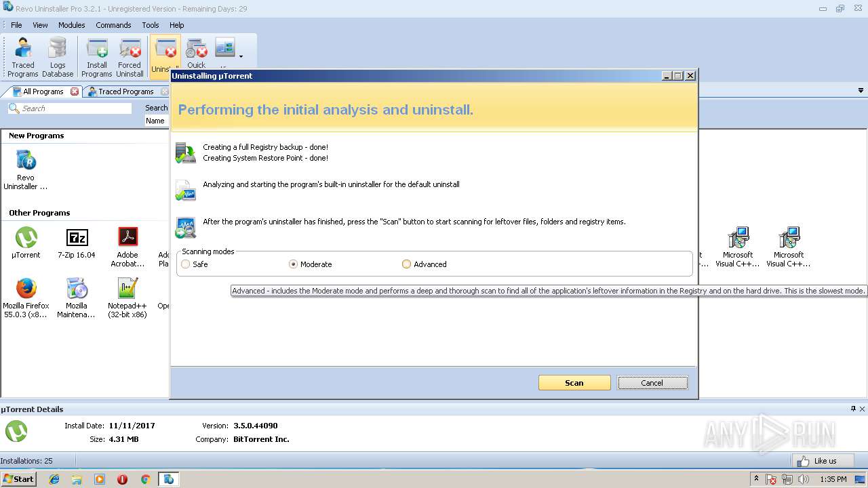
Task: Click the Scan button
Action: pos(574,383)
